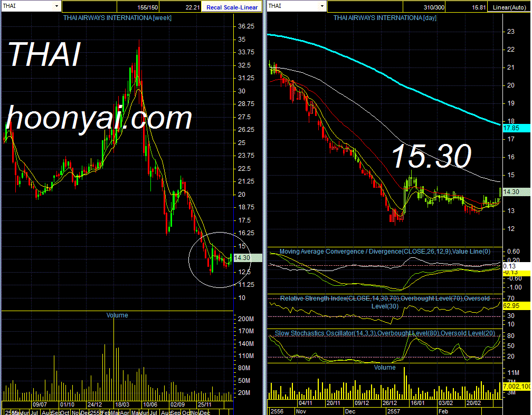Image resolution: width=532 pixels, height=415 pixels.
Task: Select the Moving Average Convergence / Divergence label
Action: pos(385,252)
